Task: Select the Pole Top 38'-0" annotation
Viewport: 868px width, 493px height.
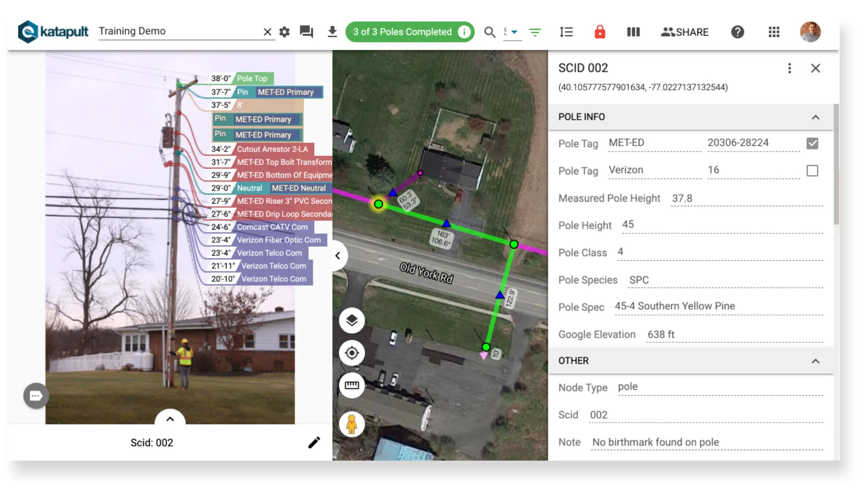Action: click(x=241, y=79)
